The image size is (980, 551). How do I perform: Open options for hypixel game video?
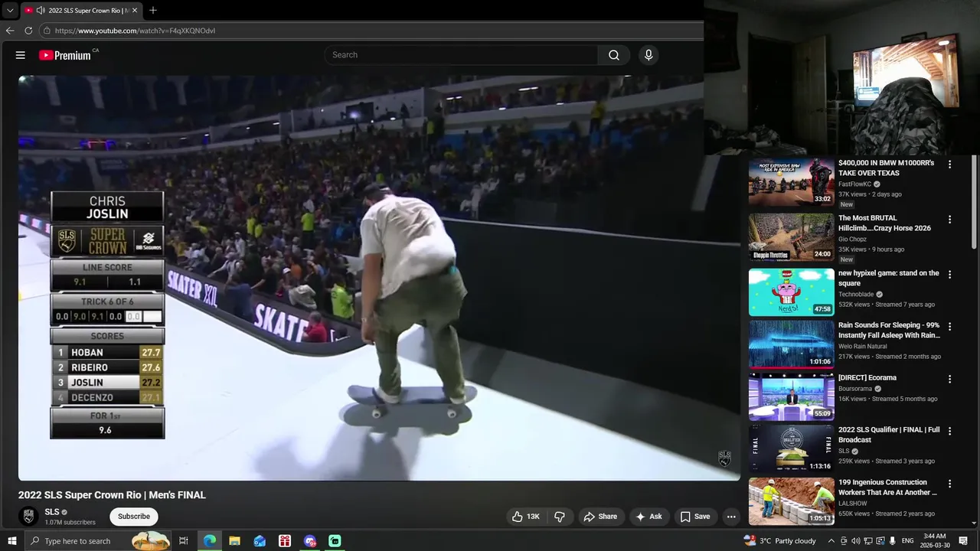pyautogui.click(x=950, y=274)
